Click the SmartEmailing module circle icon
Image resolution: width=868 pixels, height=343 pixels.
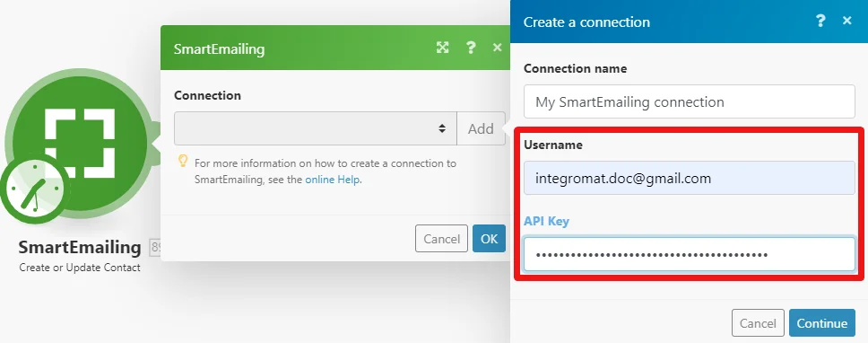tap(80, 144)
